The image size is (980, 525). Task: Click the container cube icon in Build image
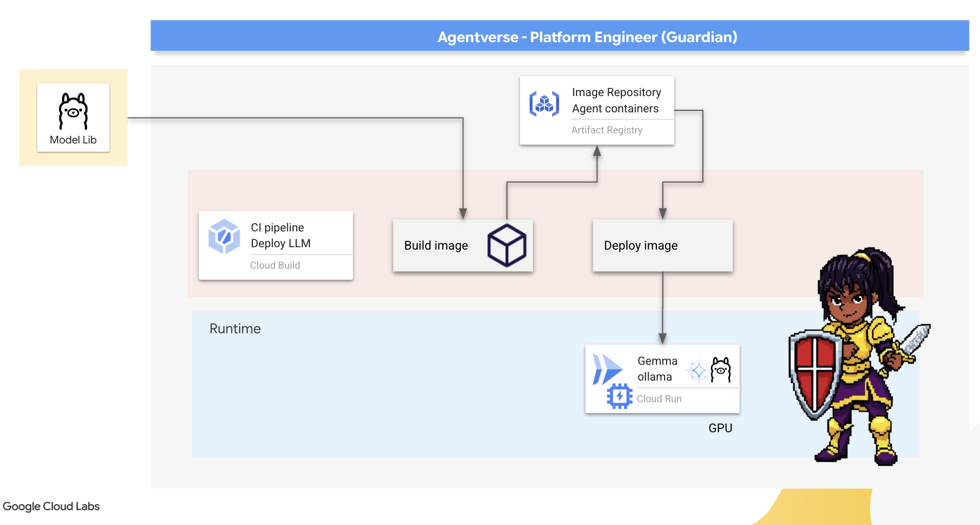point(507,245)
